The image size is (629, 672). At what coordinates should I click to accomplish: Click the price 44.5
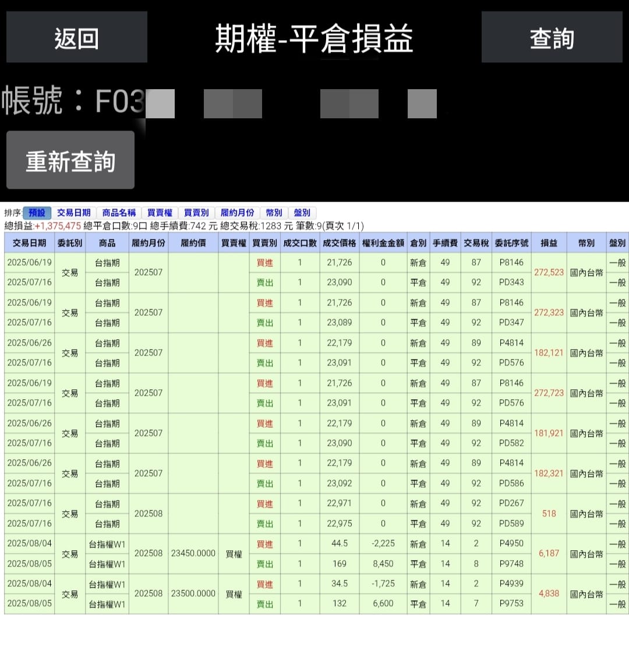point(340,544)
